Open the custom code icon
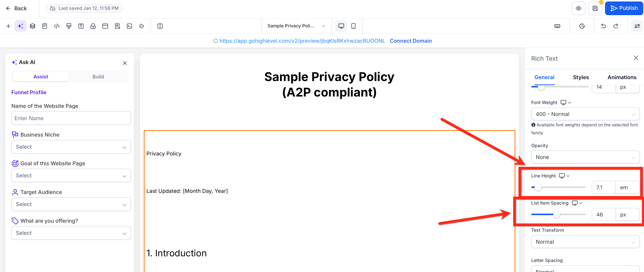Image resolution: width=644 pixels, height=272 pixels. (x=57, y=26)
